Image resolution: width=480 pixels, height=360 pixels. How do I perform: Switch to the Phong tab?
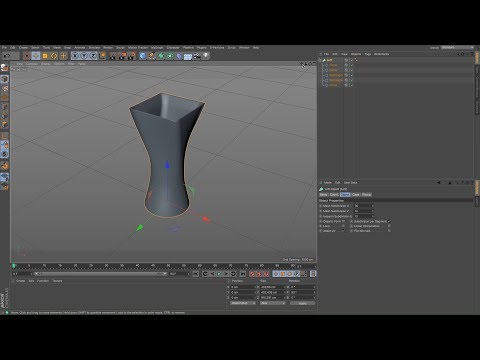pyautogui.click(x=366, y=195)
